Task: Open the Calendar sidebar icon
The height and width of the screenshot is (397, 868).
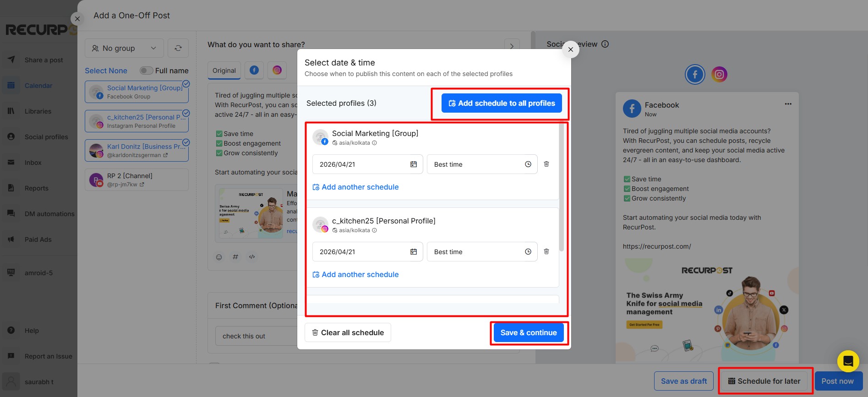Action: click(x=11, y=85)
